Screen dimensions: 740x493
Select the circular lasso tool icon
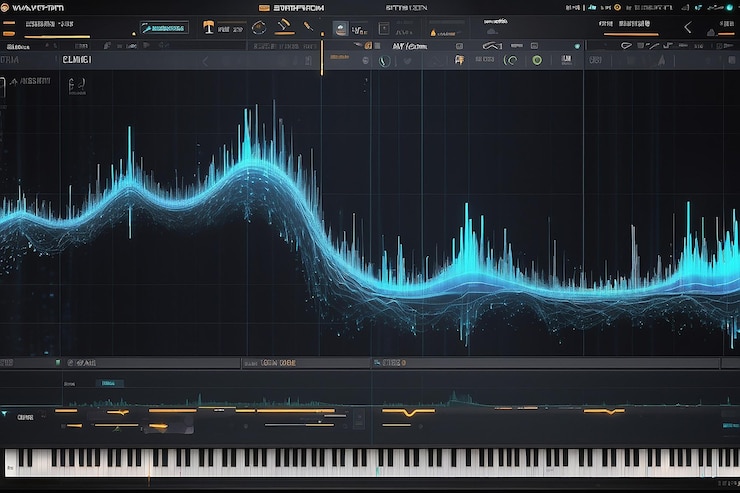259,28
